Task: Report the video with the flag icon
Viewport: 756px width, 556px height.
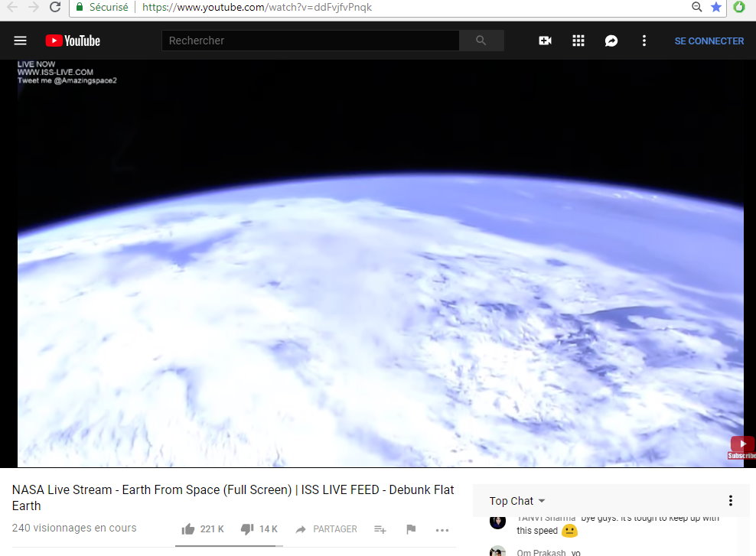Action: 411,529
